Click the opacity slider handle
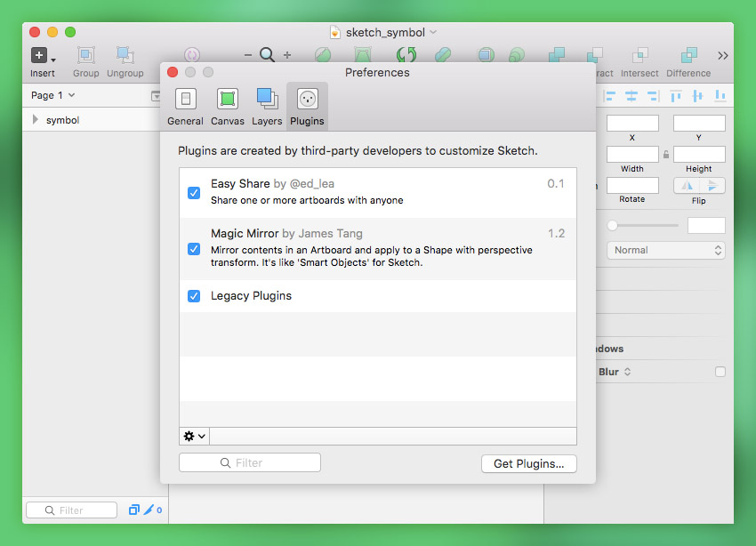The image size is (756, 546). coord(612,225)
